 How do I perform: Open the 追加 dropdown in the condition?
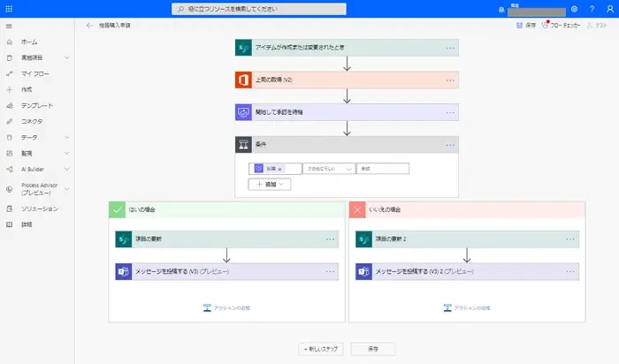click(270, 184)
